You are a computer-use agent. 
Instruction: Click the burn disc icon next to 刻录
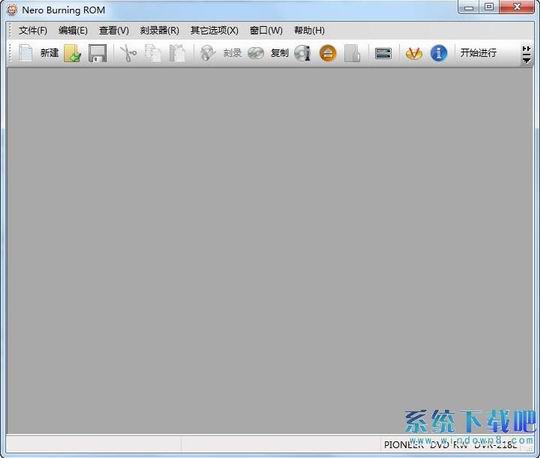click(x=207, y=53)
